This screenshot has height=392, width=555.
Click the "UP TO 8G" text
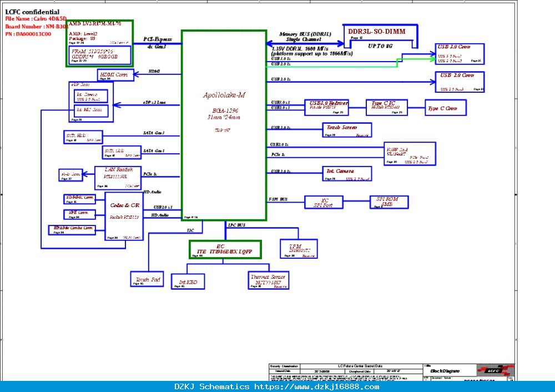380,46
